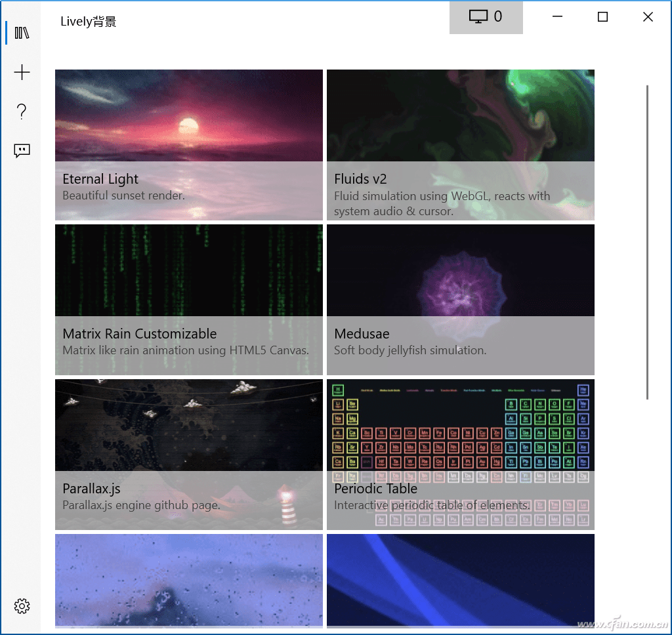The height and width of the screenshot is (635, 672).
Task: Minimize the Lively window
Action: pos(558,17)
